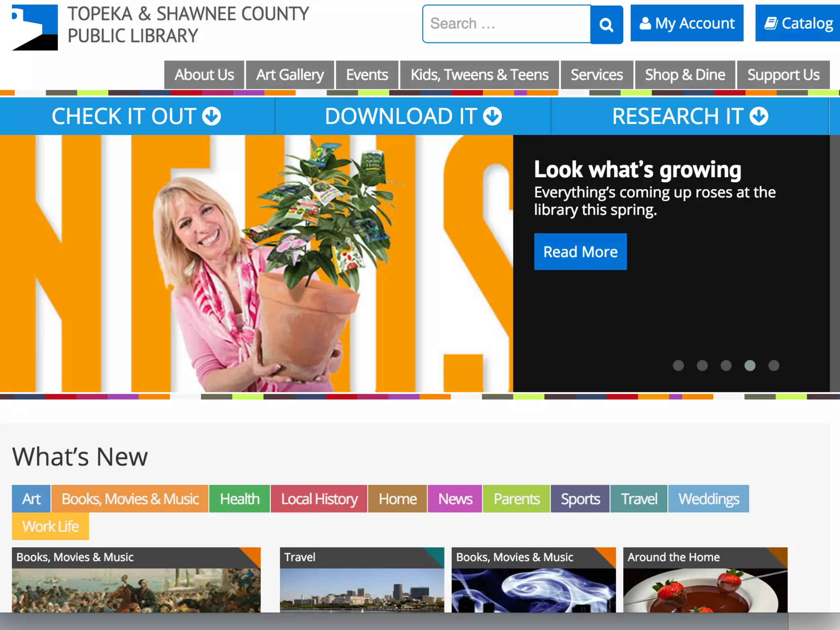Expand the RESEARCH IT dropdown arrow
The image size is (840, 630).
pos(759,116)
